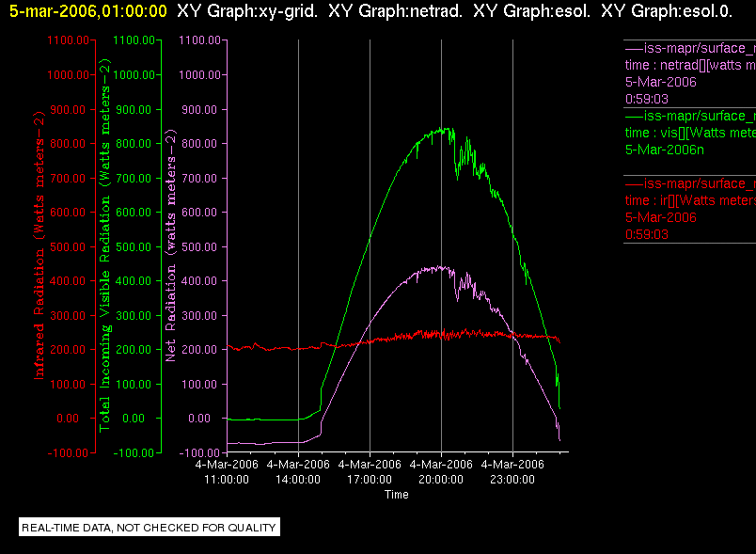Click the 11:00:00 x-axis tick label

click(x=227, y=480)
